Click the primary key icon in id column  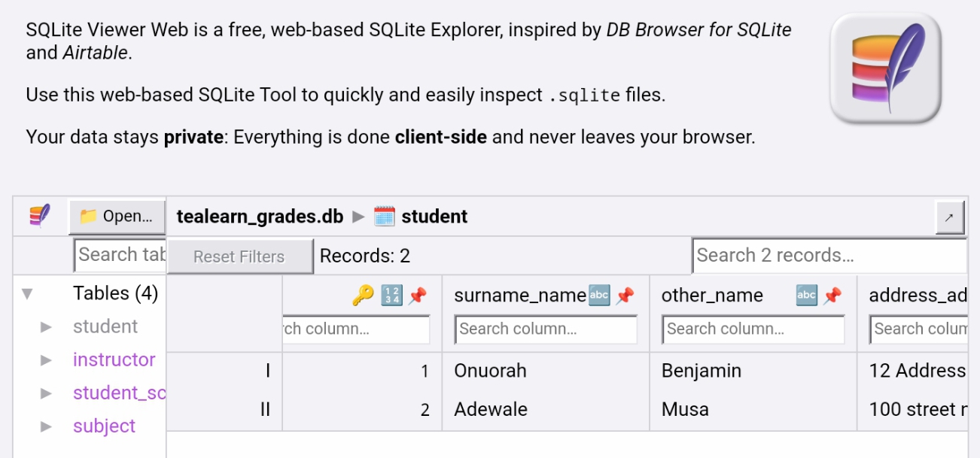click(363, 296)
